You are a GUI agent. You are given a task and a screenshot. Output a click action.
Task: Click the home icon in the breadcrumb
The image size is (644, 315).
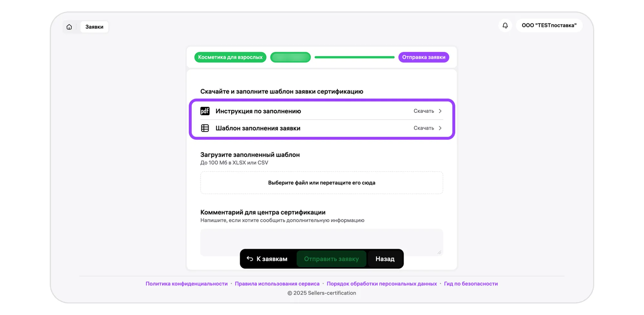[69, 27]
